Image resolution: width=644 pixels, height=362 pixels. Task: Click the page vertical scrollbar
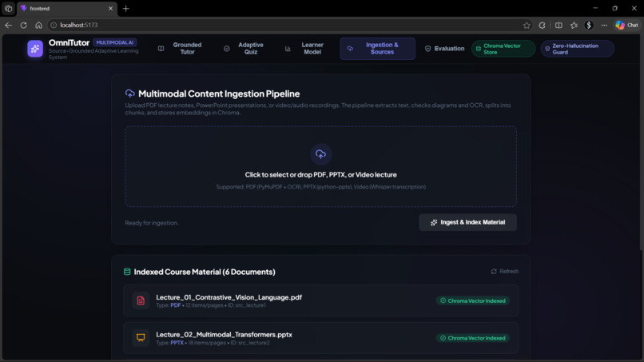coord(642,141)
